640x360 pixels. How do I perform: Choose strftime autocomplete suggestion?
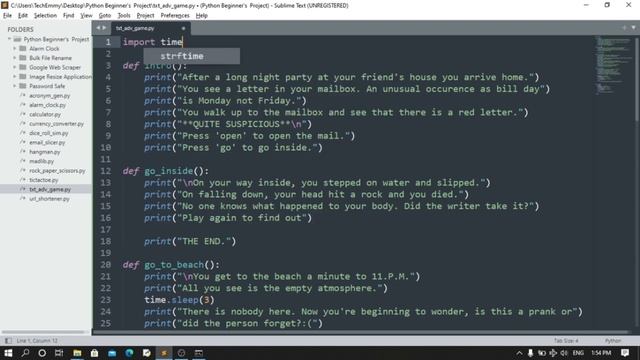point(191,56)
